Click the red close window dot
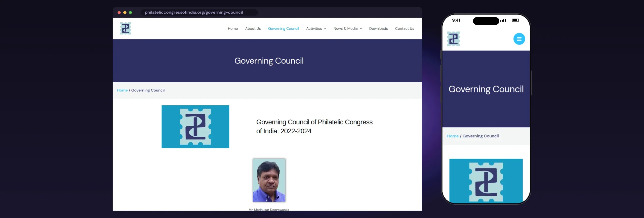644x218 pixels. pyautogui.click(x=119, y=13)
